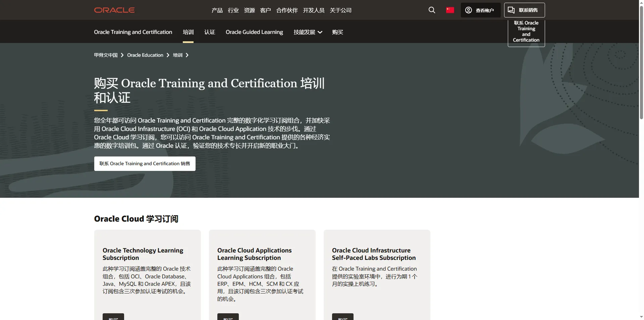
Task: Click the breadcrumb arrow after Oracle Education
Action: pos(168,55)
